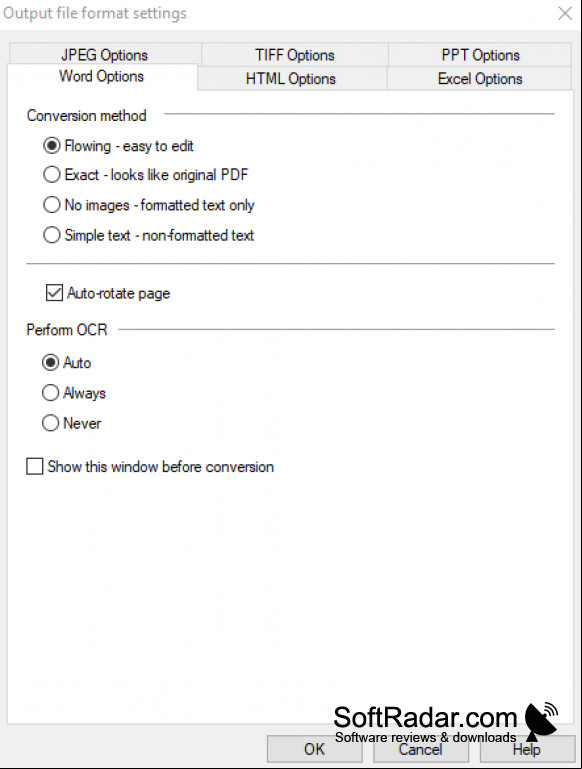Image resolution: width=582 pixels, height=769 pixels.
Task: Open the Excel Options tab
Action: click(480, 78)
